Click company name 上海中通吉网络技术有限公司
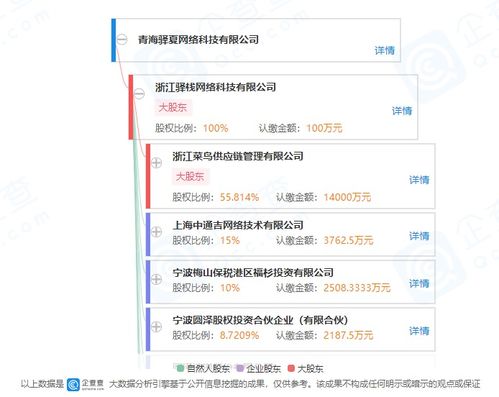The width and height of the screenshot is (499, 397). pos(238,225)
